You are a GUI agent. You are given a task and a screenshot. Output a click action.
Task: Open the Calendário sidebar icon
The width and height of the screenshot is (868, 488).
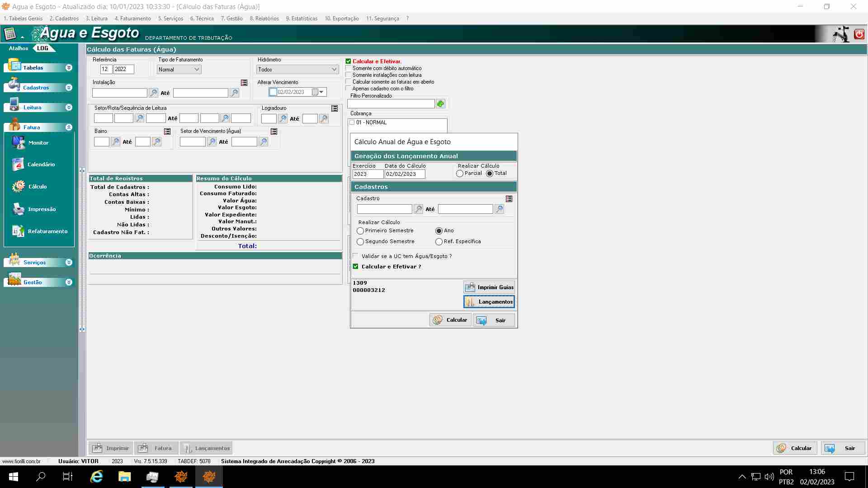18,164
